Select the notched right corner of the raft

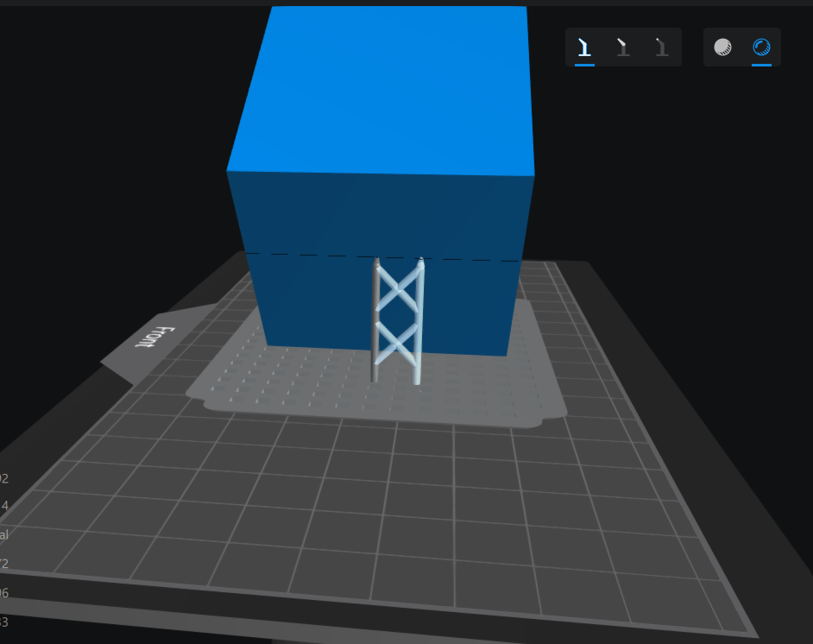pyautogui.click(x=545, y=414)
